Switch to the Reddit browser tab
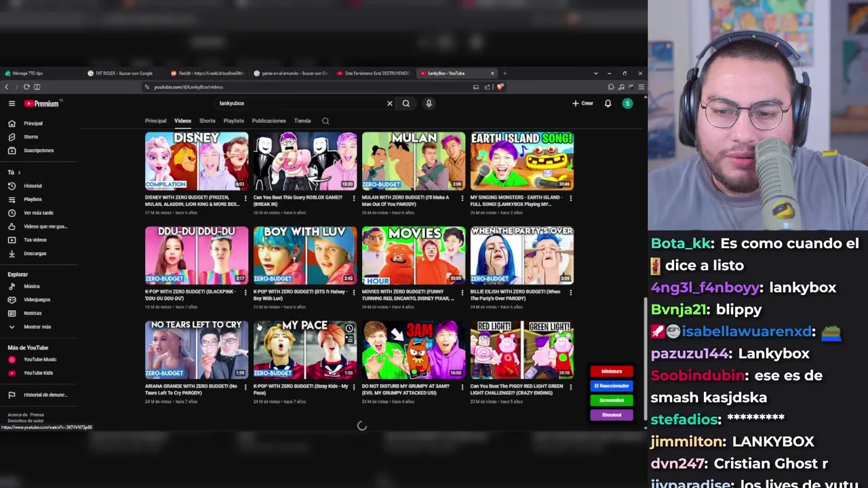This screenshot has height=488, width=868. coord(207,73)
